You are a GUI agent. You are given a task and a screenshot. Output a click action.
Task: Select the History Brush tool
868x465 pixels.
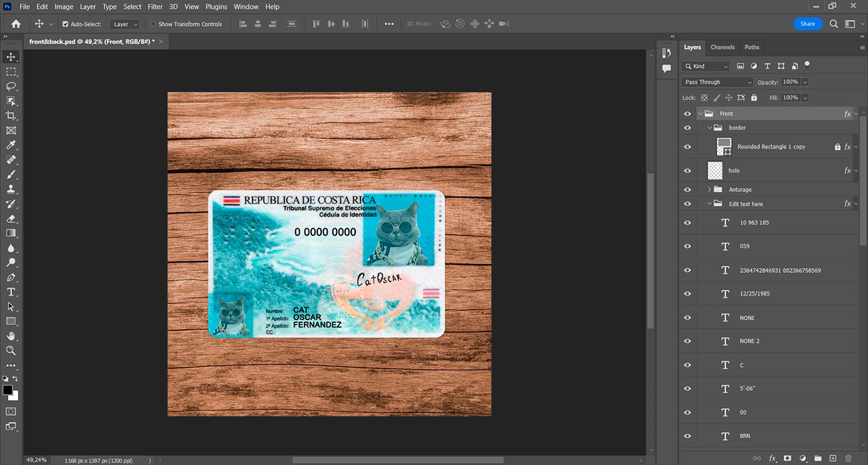point(11,203)
